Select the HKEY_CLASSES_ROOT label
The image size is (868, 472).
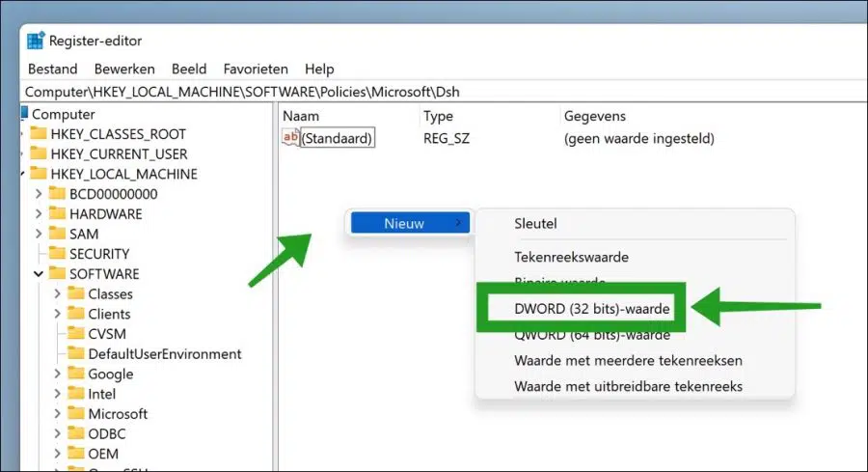[118, 134]
